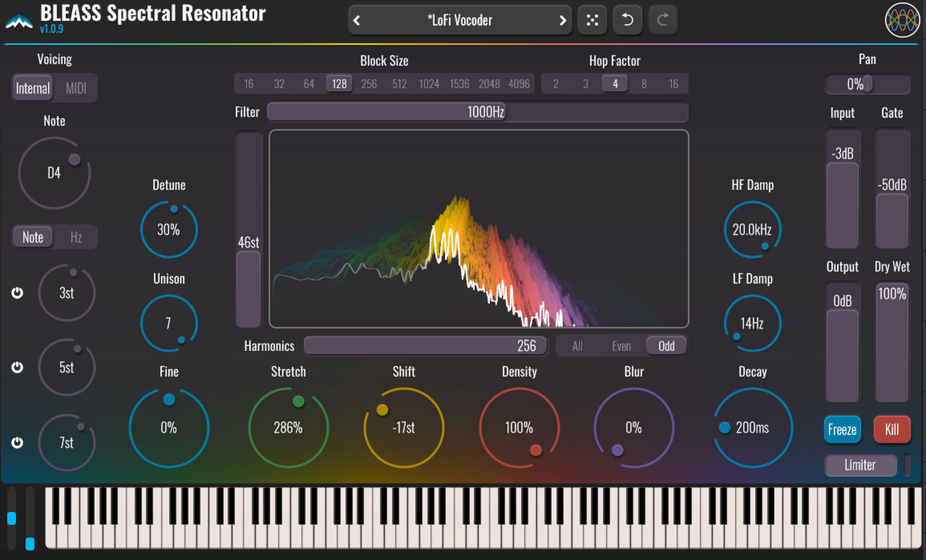This screenshot has height=560, width=926.
Task: Click the Dry Wet 100% fader
Action: (x=892, y=342)
